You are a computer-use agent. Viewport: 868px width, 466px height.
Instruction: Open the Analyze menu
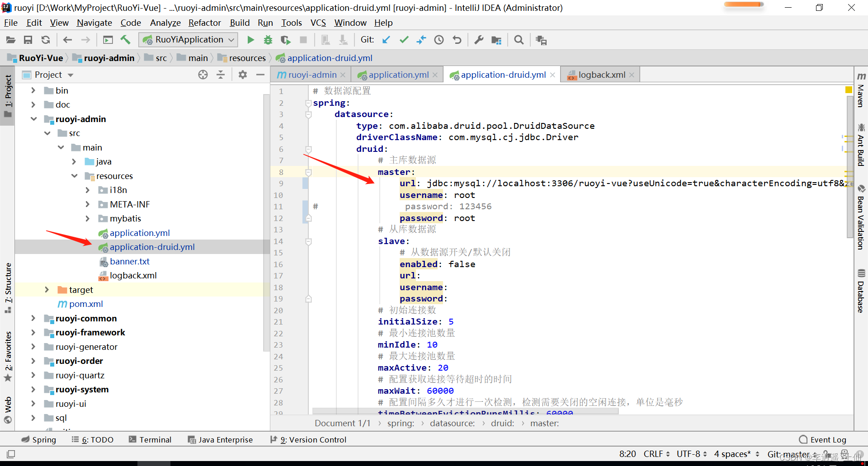coord(165,23)
